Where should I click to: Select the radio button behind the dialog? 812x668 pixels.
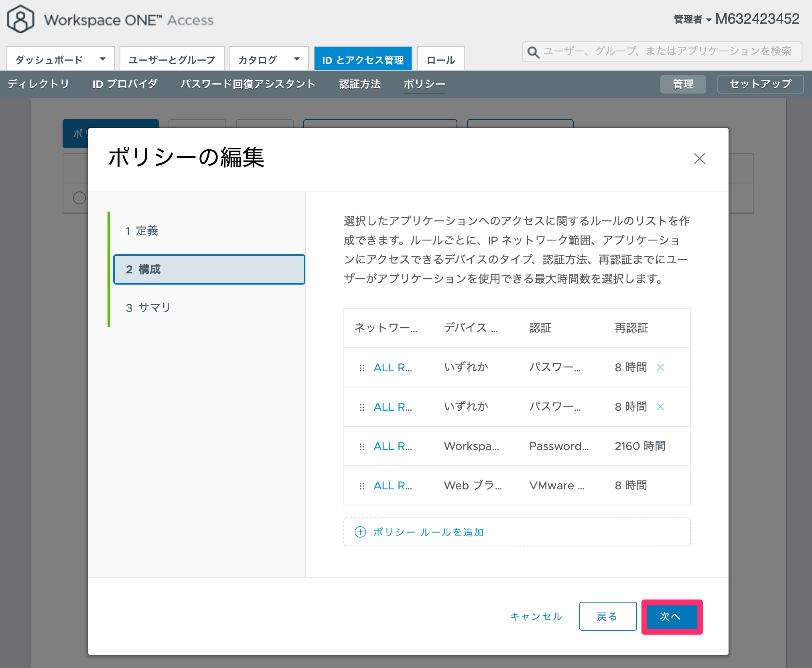pyautogui.click(x=79, y=198)
